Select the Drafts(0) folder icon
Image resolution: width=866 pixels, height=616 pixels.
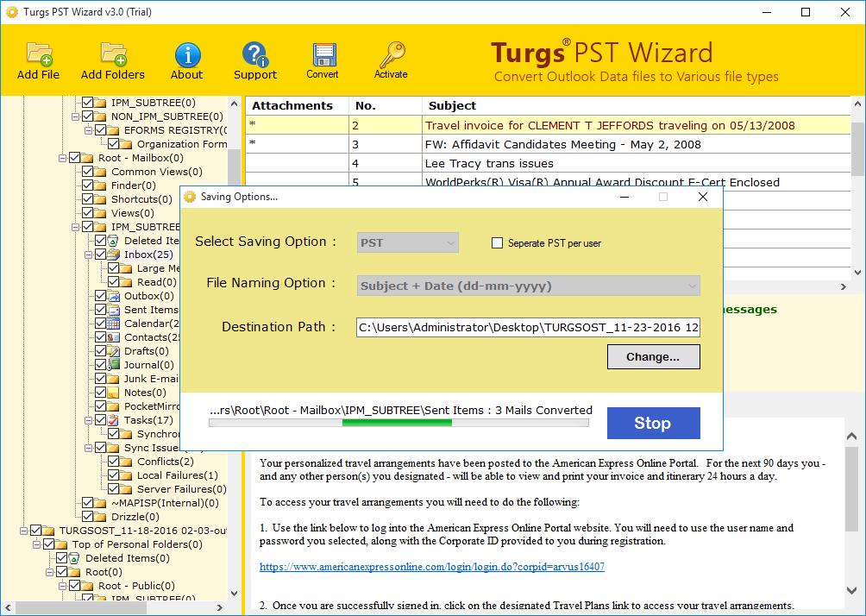point(113,351)
